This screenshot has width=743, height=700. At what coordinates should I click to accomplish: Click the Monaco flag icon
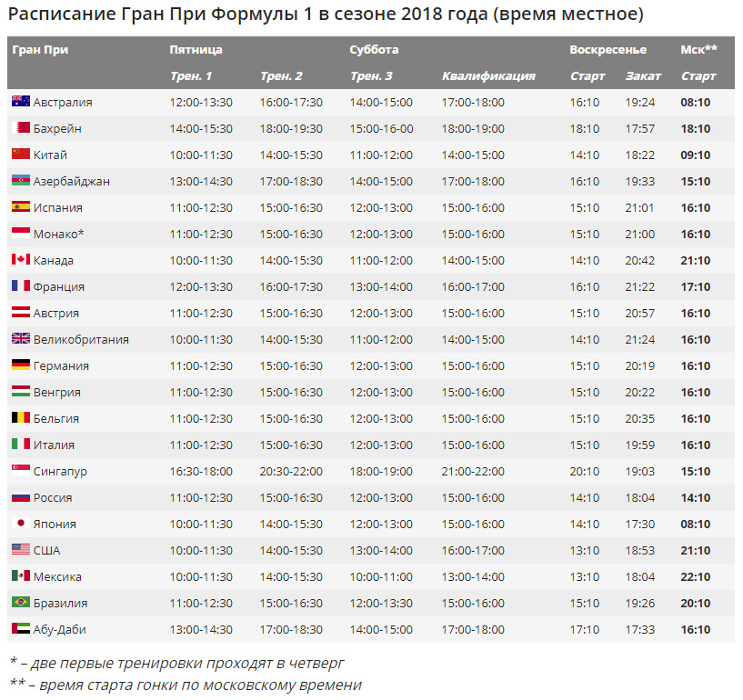point(21,233)
